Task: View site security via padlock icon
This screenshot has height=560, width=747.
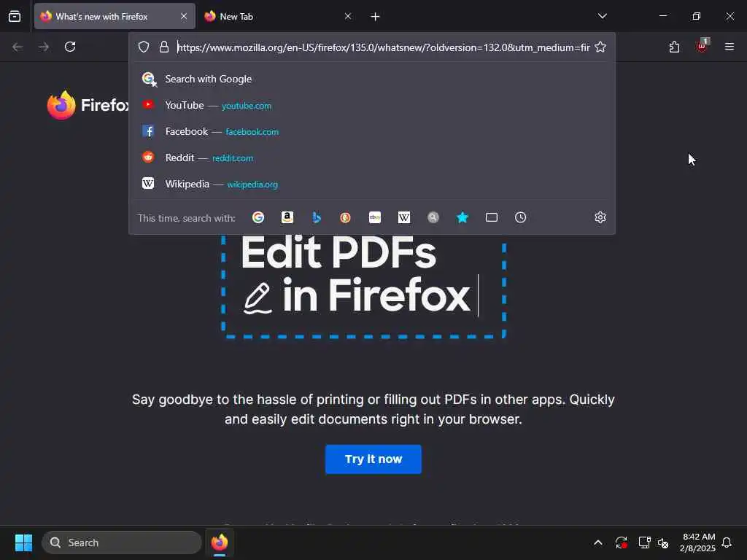Action: click(x=164, y=47)
